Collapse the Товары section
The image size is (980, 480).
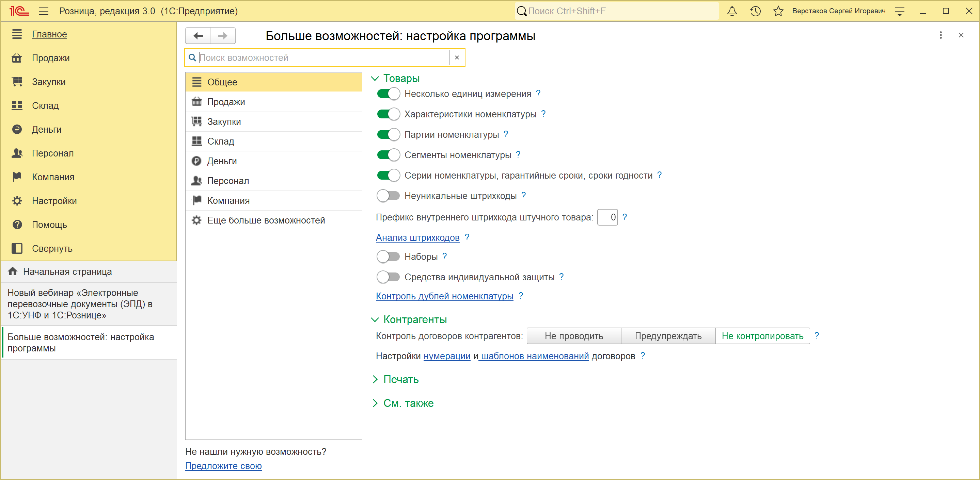(375, 78)
